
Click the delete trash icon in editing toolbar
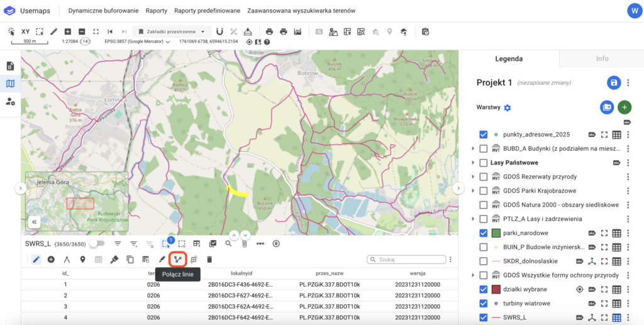(209, 259)
